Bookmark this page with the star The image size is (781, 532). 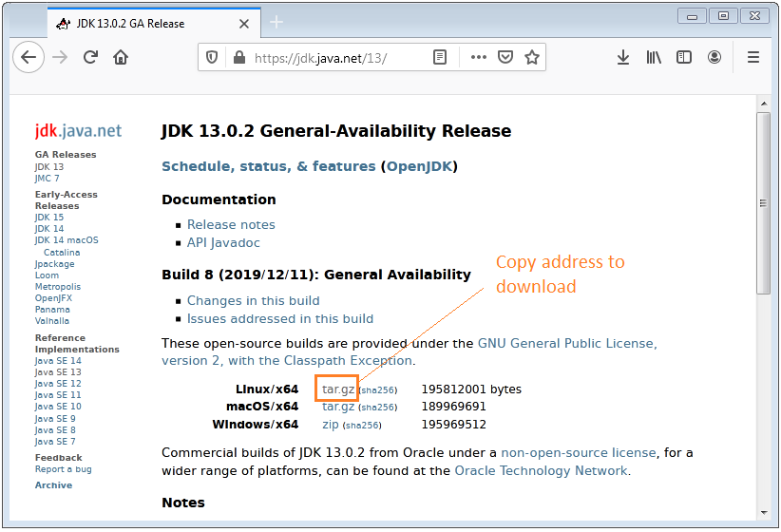[532, 57]
